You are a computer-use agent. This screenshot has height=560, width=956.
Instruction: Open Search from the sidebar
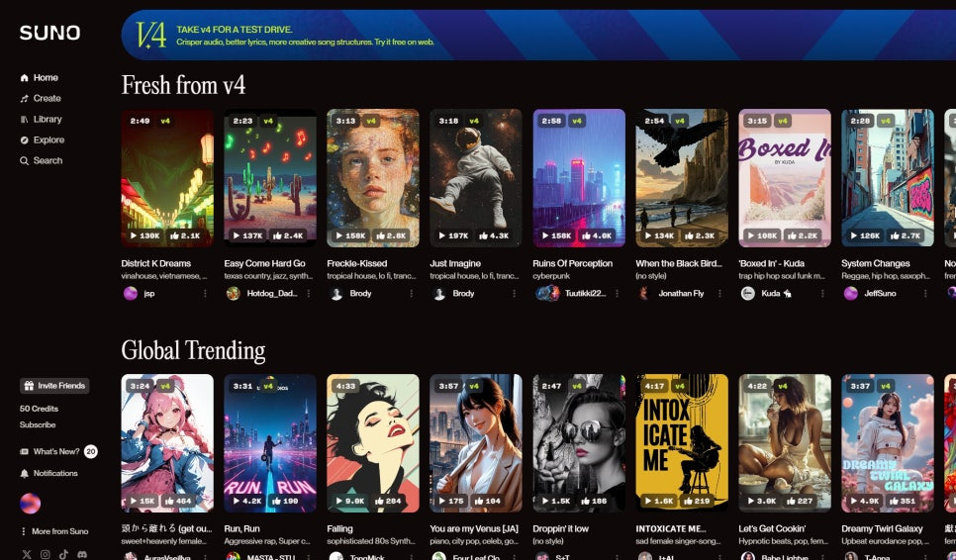coord(41,160)
